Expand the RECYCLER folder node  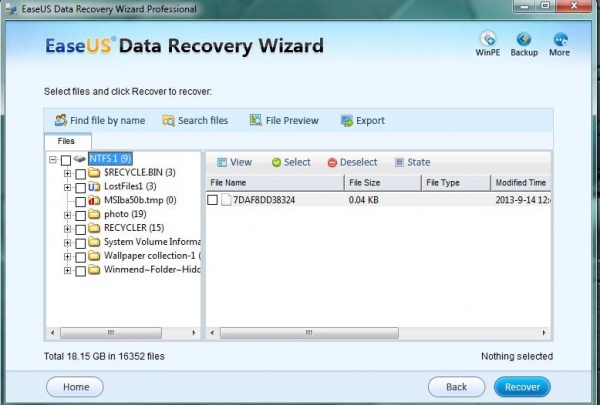[x=67, y=229]
